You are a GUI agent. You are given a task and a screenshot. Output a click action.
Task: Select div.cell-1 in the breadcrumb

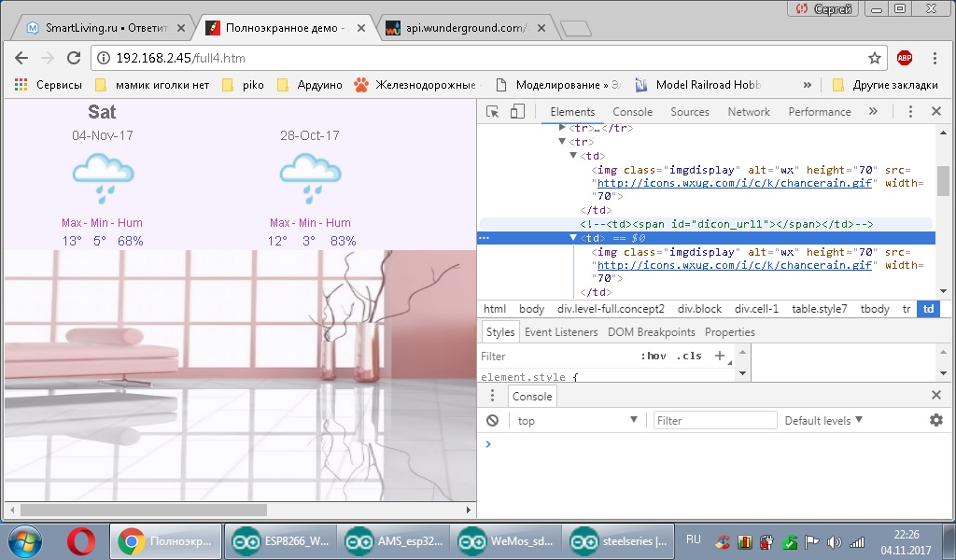756,309
